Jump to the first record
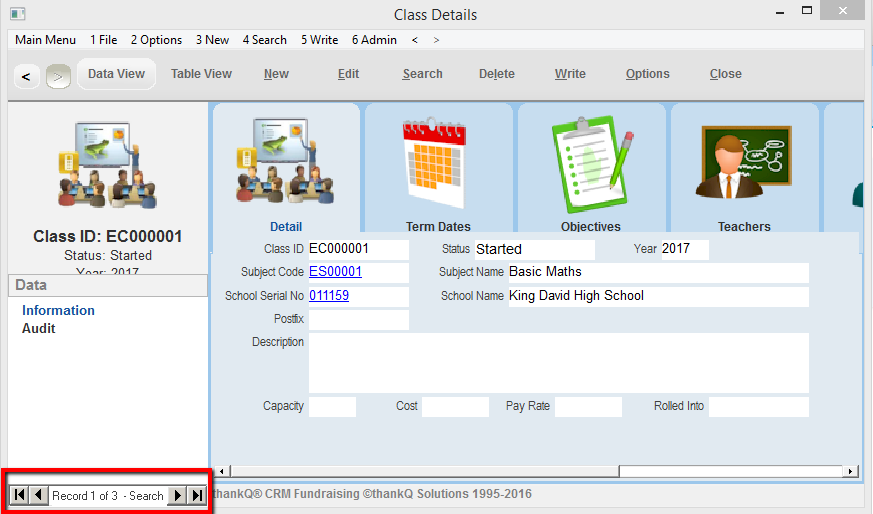 point(19,495)
